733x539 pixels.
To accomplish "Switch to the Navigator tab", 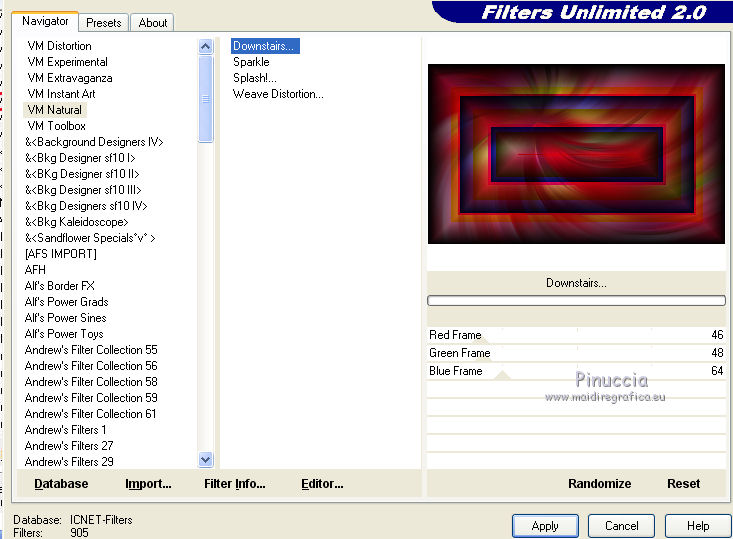I will (x=45, y=22).
